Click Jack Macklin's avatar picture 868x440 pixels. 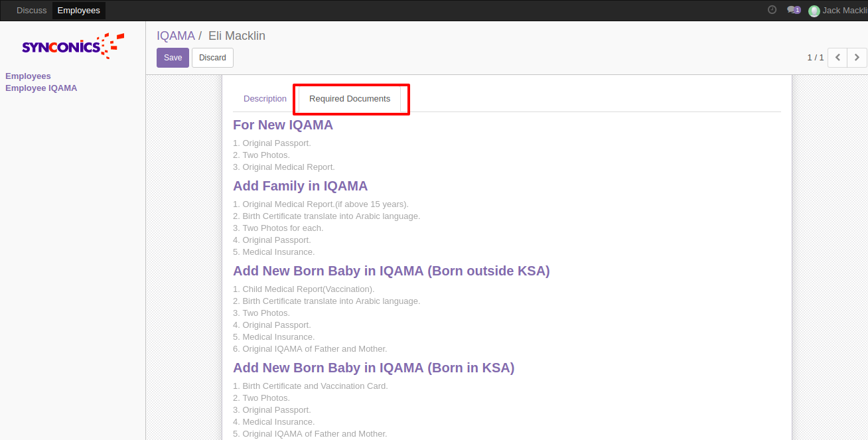[x=814, y=11]
